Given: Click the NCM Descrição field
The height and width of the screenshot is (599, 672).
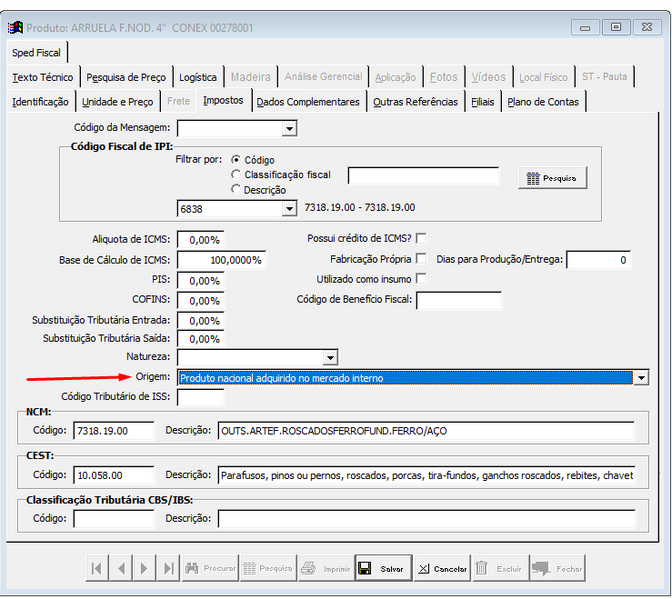Looking at the screenshot, I should (426, 431).
